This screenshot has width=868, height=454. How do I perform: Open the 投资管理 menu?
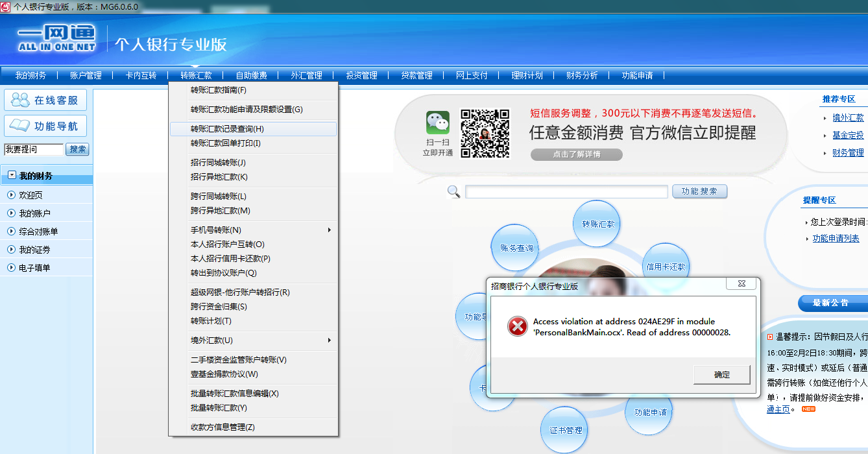click(361, 75)
